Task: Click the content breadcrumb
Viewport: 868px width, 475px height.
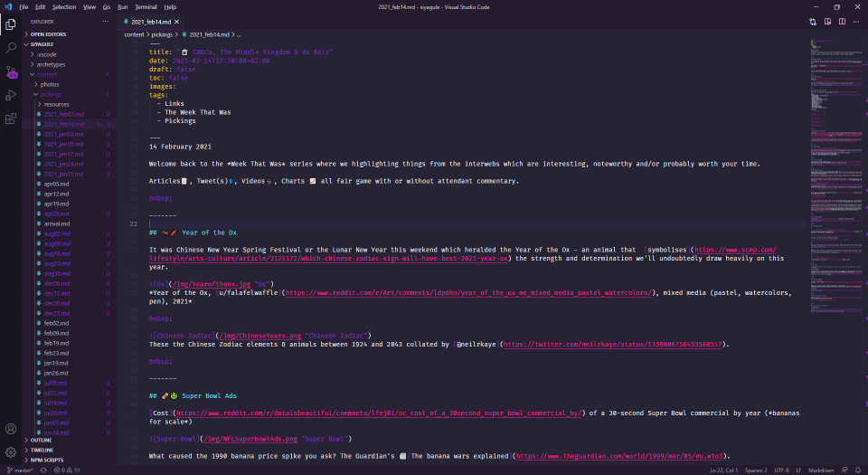Action: (134, 34)
